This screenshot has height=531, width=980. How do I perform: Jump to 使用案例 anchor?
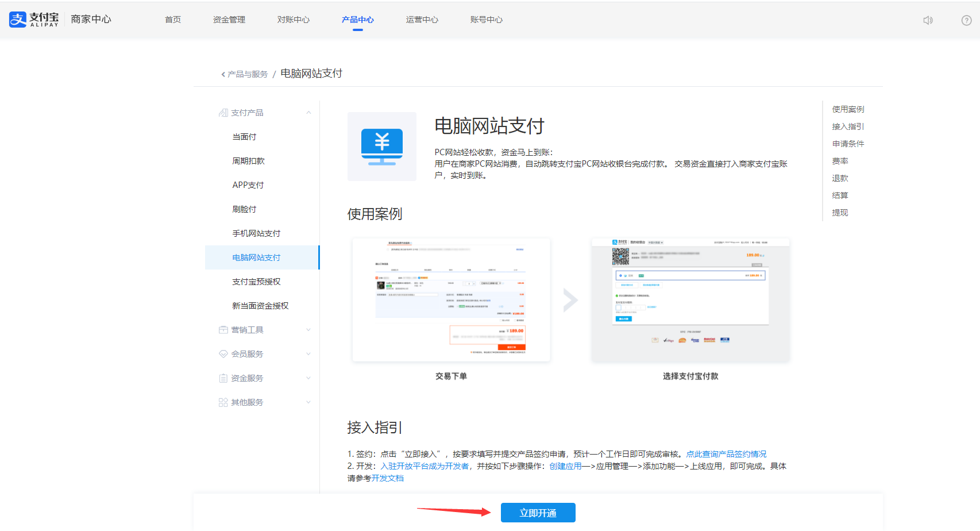click(x=848, y=109)
